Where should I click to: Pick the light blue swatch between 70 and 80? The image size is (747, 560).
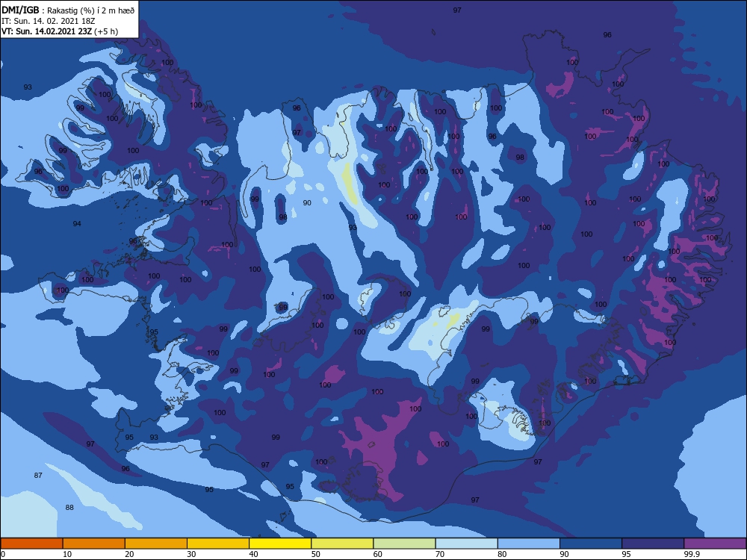pyautogui.click(x=467, y=544)
